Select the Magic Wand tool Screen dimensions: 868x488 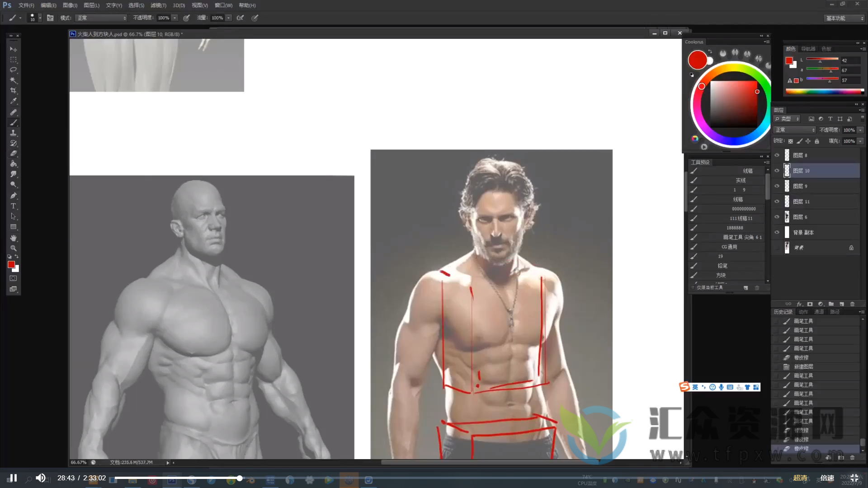click(x=13, y=80)
